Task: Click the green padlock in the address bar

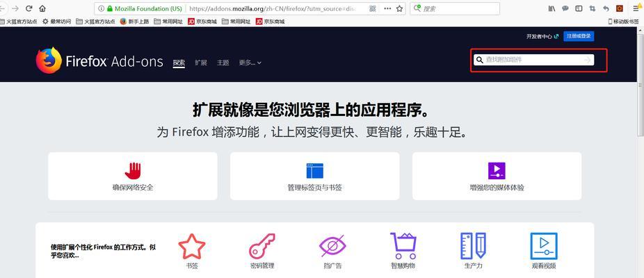Action: pyautogui.click(x=110, y=8)
